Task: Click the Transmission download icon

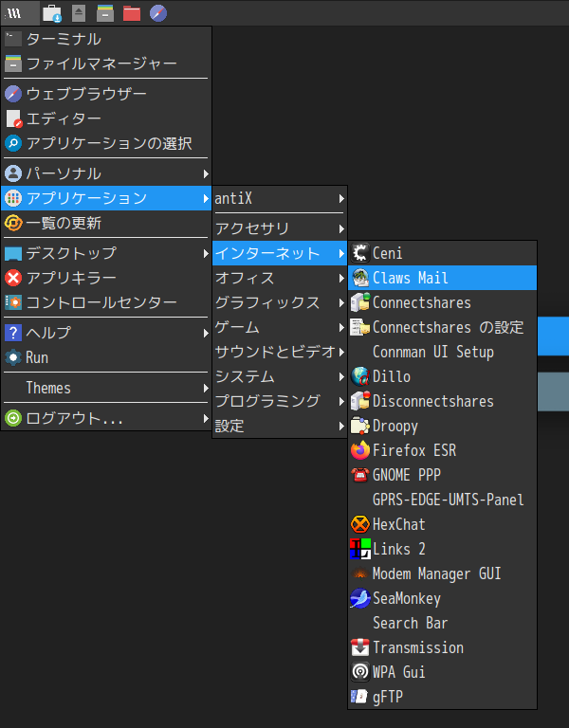Action: pyautogui.click(x=360, y=647)
